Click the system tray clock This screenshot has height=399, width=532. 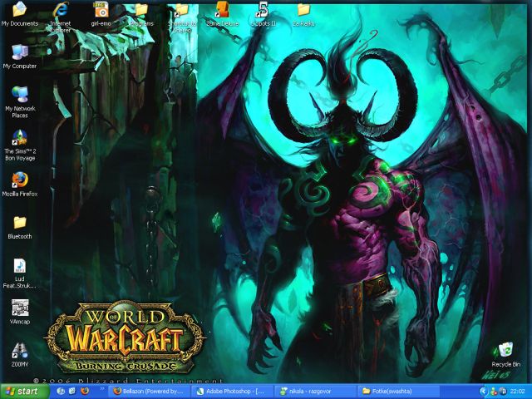[x=516, y=391]
